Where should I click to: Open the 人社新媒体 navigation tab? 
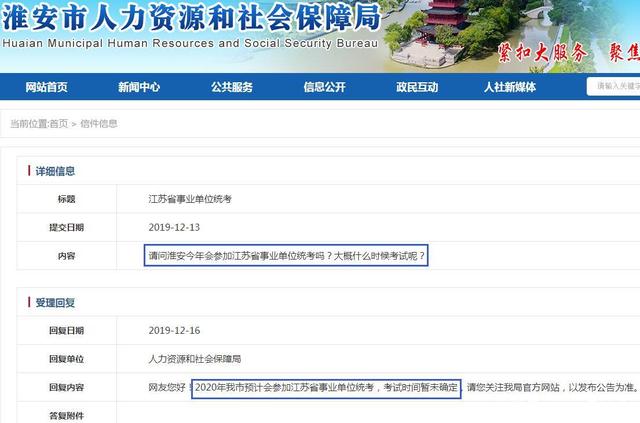point(510,87)
